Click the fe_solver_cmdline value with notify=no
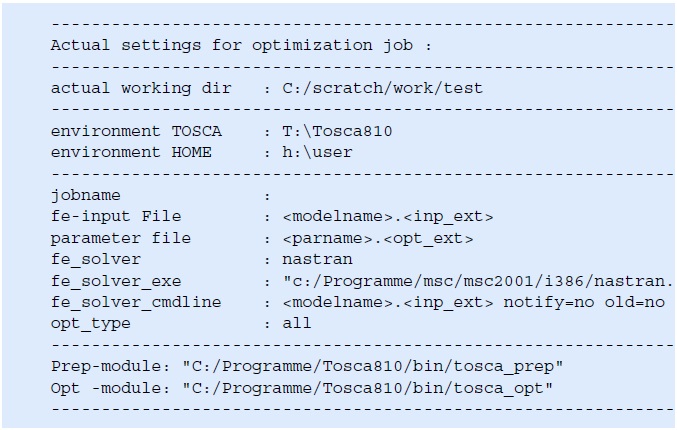 [x=474, y=302]
